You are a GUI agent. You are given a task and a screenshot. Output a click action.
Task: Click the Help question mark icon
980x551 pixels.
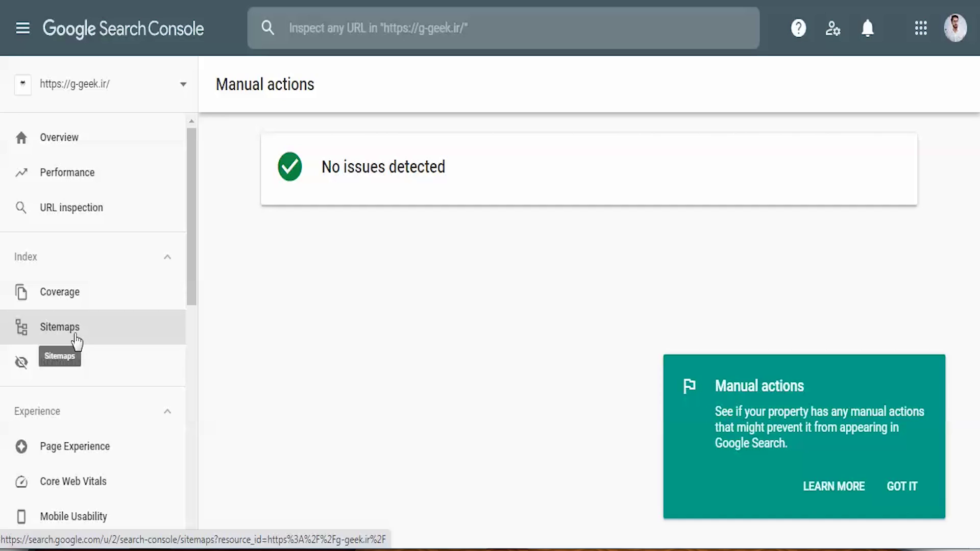[798, 28]
